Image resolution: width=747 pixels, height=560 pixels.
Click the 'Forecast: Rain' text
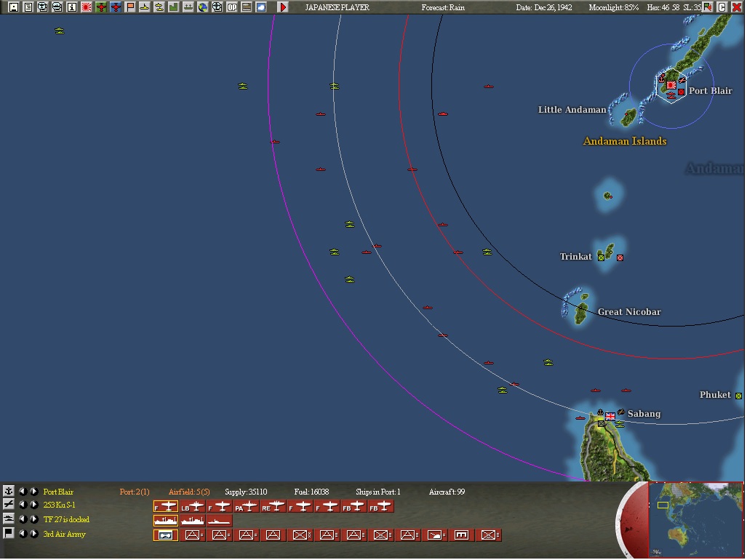tap(443, 7)
